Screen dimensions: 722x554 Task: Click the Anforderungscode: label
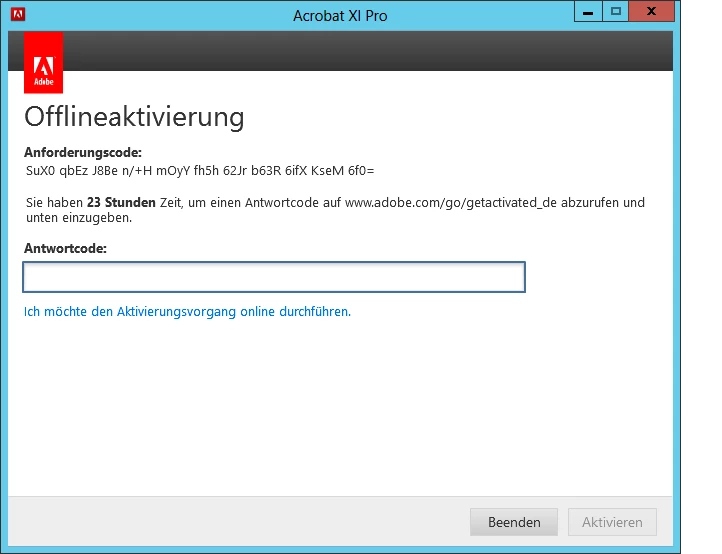pos(83,152)
